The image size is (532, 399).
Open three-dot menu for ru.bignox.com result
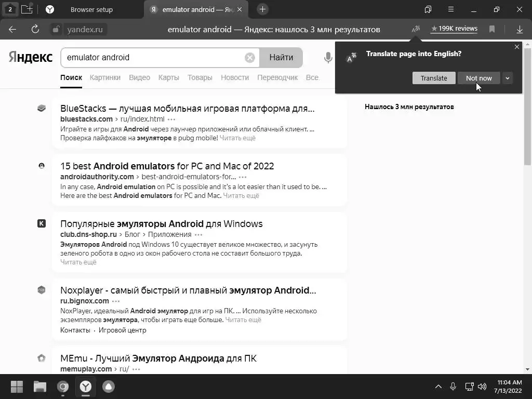[x=116, y=301]
